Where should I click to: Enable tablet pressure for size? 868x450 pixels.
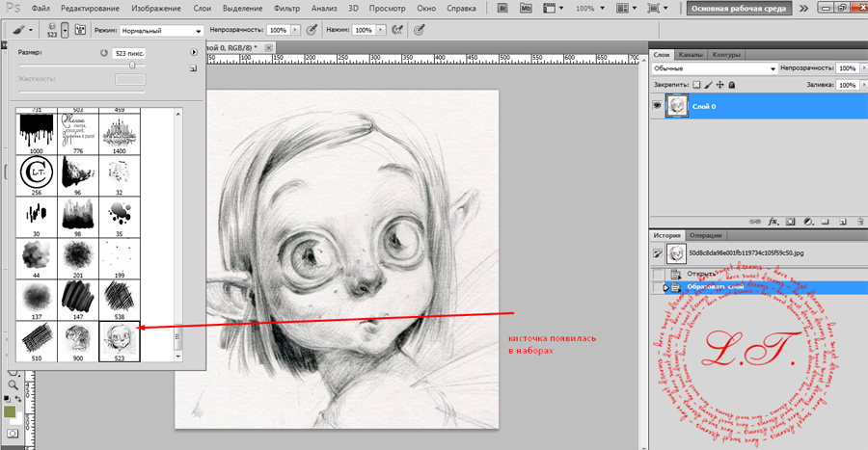(420, 30)
